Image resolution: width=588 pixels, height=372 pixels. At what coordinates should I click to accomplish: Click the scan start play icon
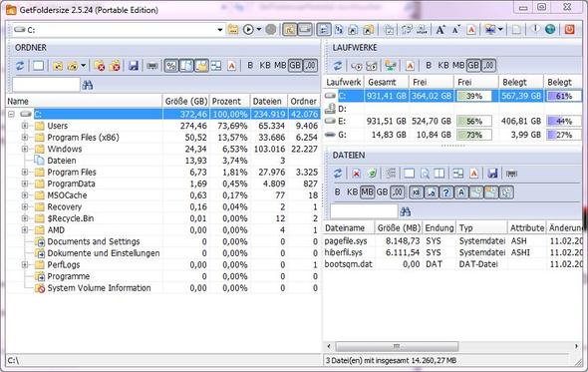tap(248, 29)
